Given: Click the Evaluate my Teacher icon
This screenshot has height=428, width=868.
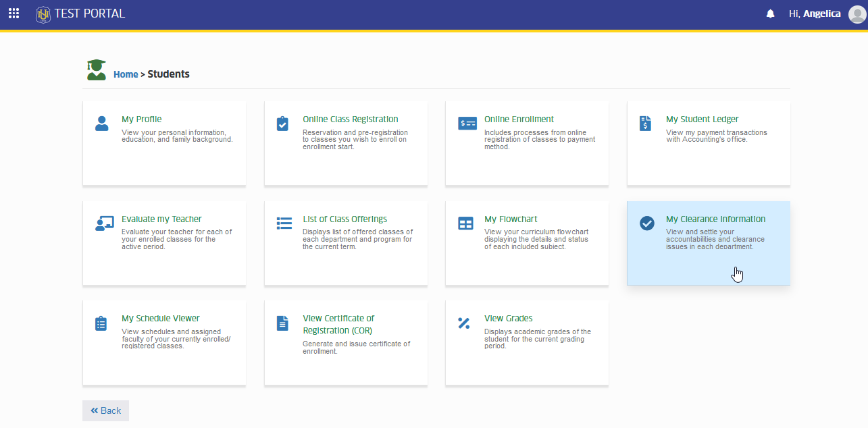Looking at the screenshot, I should pyautogui.click(x=104, y=223).
